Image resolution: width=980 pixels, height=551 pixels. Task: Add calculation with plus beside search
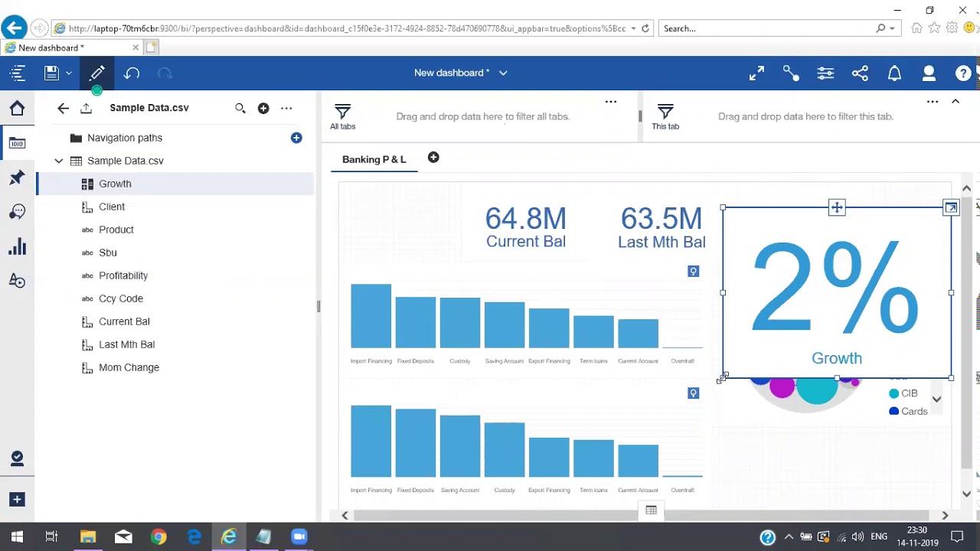(x=263, y=108)
